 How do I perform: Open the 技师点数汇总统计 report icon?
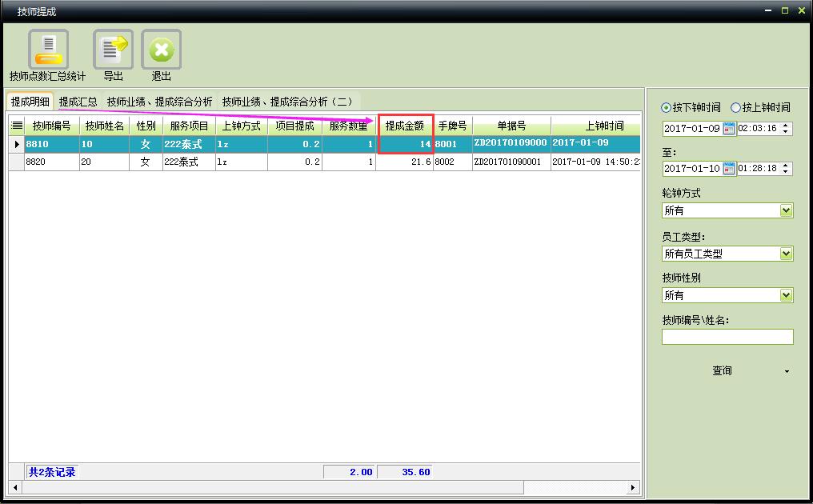[x=48, y=50]
